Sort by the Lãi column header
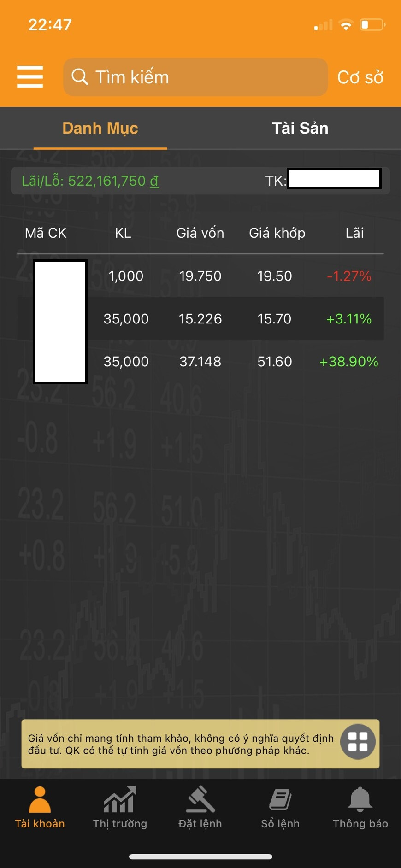The width and height of the screenshot is (401, 868). click(354, 233)
